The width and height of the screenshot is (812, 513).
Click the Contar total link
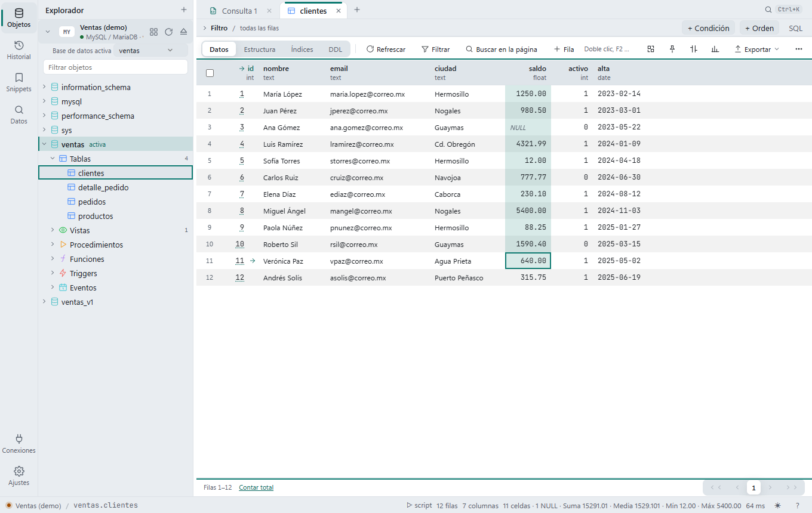(256, 487)
